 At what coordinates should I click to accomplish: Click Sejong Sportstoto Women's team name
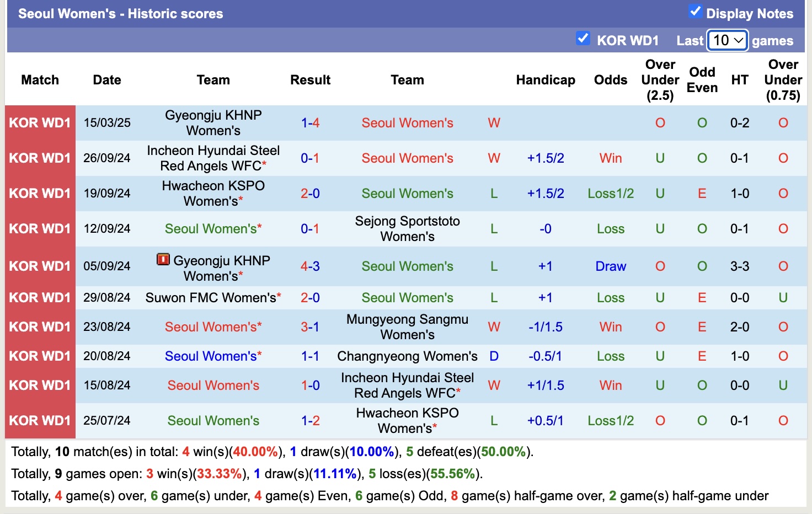tap(407, 228)
